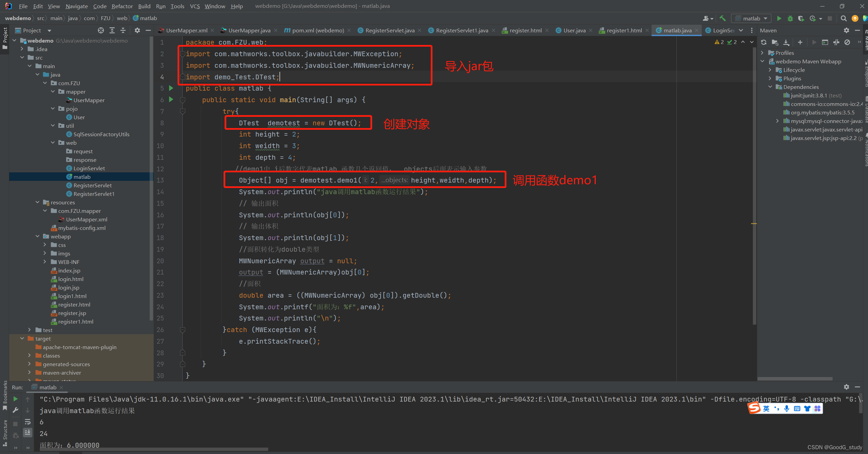The height and width of the screenshot is (454, 868).
Task: Open Search Everywhere magnifier icon
Action: [x=843, y=18]
